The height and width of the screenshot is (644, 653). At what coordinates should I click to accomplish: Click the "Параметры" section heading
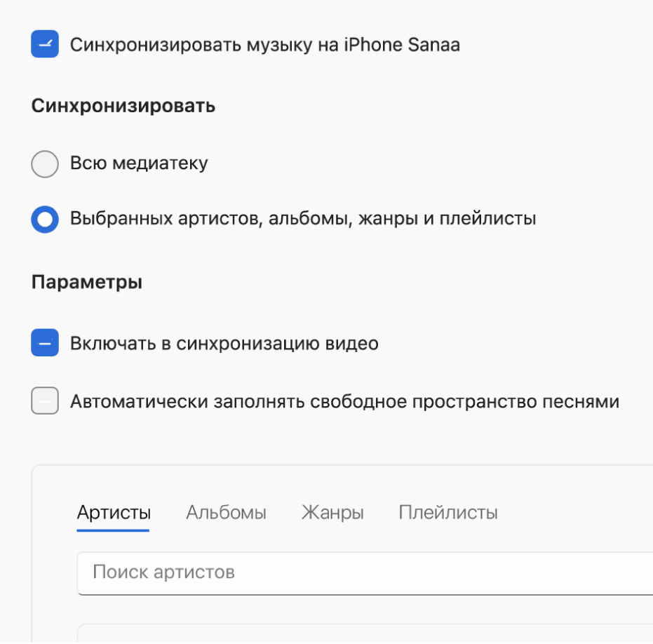pyautogui.click(x=87, y=282)
